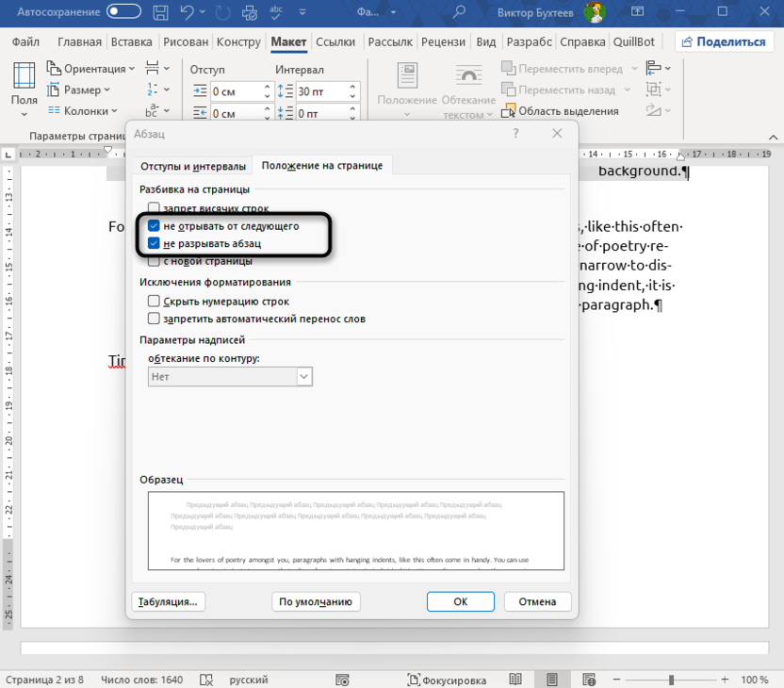Click the Табуляция... button
784x688 pixels.
[x=170, y=601]
